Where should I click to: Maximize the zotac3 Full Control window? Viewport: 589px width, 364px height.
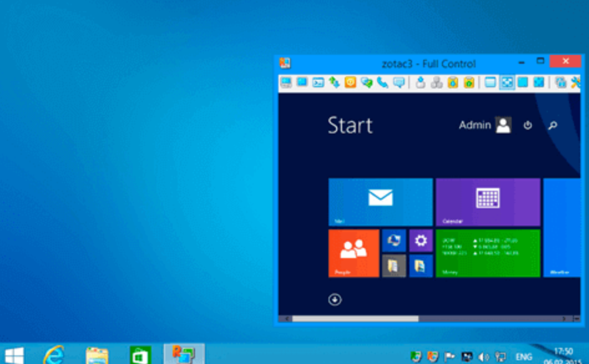(x=540, y=61)
